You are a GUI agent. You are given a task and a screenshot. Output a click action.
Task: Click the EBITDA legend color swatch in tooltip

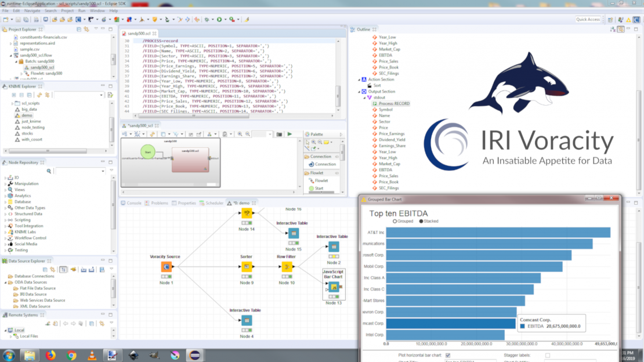pyautogui.click(x=522, y=326)
